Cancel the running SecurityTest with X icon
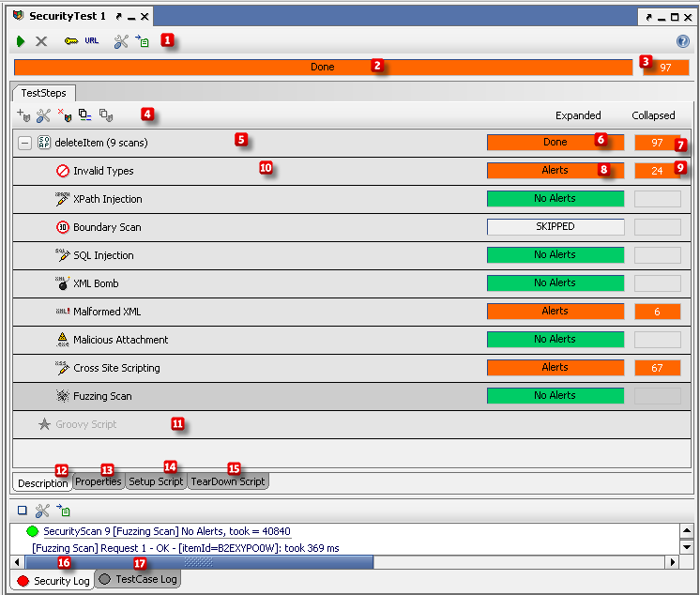700x595 pixels. point(41,41)
